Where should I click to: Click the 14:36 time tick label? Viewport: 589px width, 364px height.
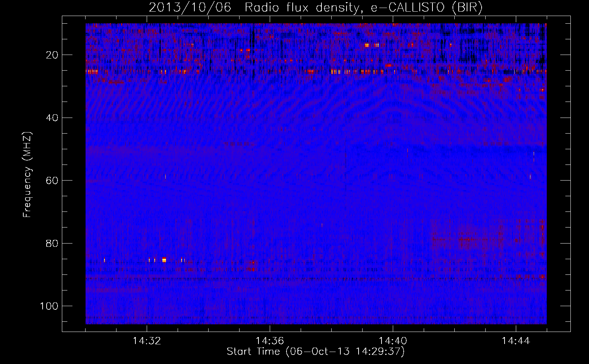pyautogui.click(x=270, y=341)
